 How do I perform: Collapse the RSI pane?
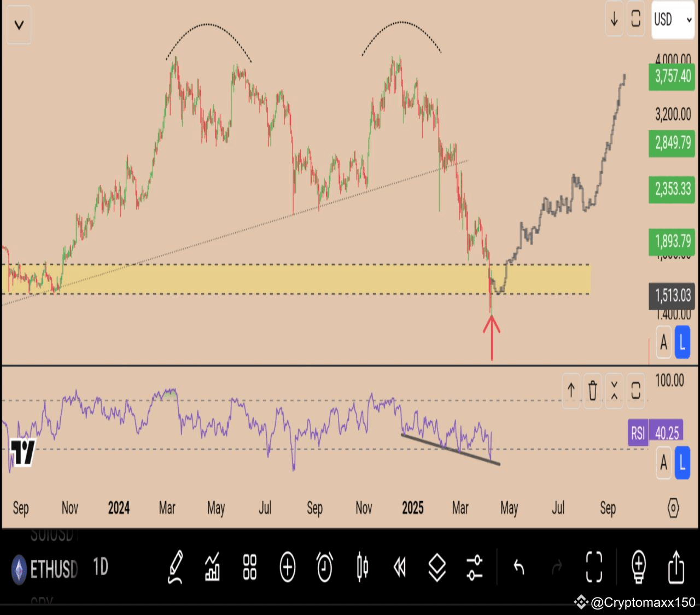pos(614,391)
